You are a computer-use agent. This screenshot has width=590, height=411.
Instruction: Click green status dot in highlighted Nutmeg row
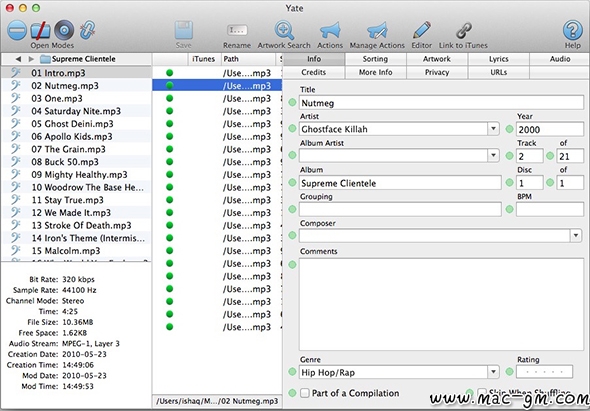(x=169, y=85)
